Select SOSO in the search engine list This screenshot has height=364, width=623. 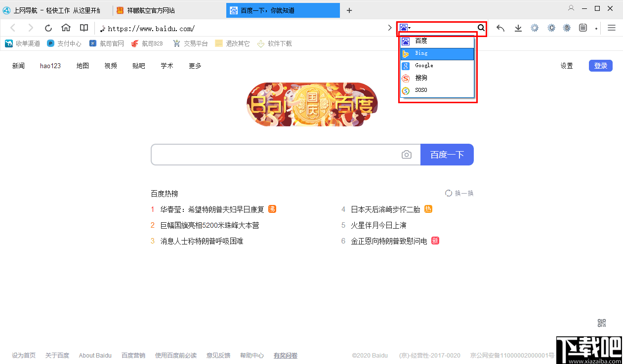pyautogui.click(x=437, y=90)
